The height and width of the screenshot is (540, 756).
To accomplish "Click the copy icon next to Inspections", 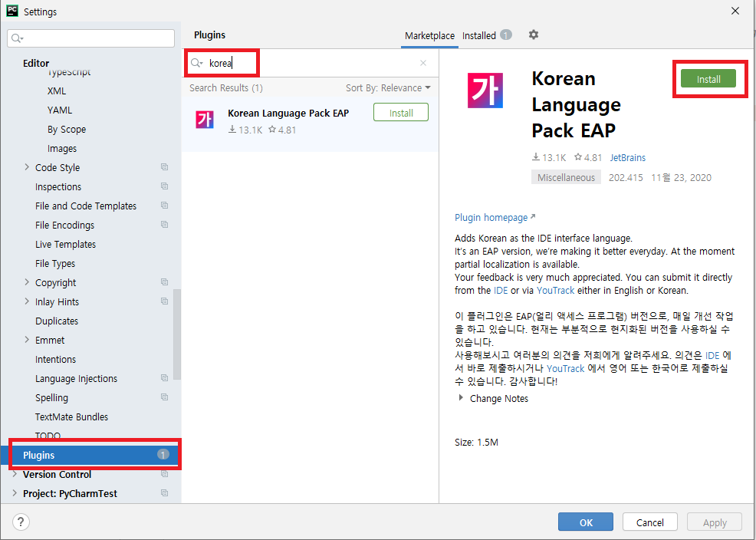I will click(x=164, y=186).
